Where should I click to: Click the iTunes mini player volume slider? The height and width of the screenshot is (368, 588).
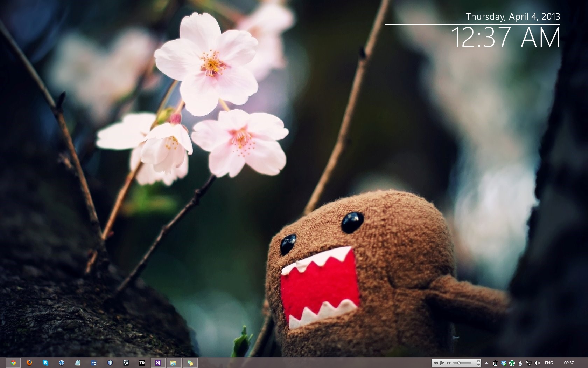pos(462,363)
